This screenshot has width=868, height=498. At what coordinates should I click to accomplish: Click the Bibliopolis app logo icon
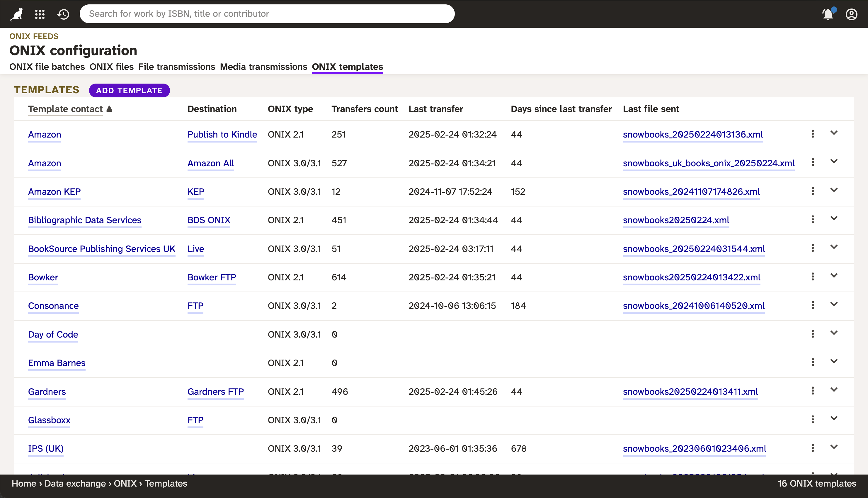point(18,14)
